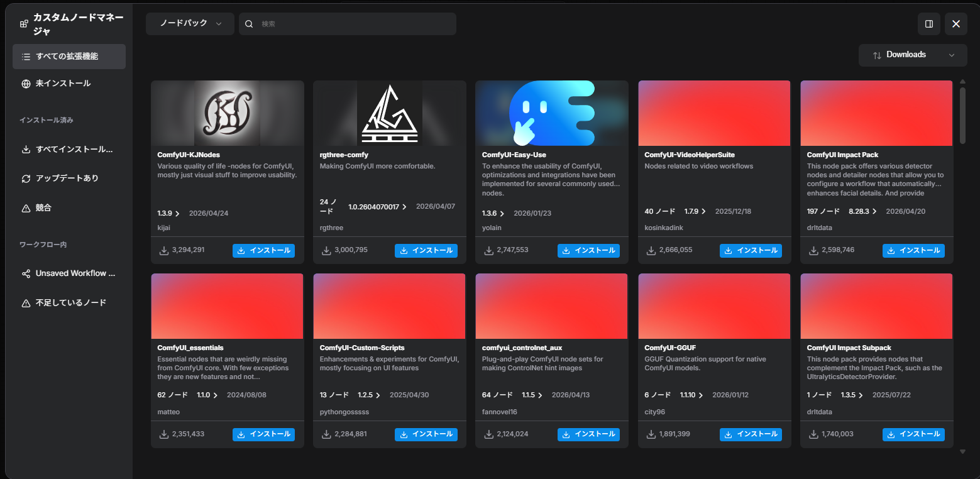
Task: Install the ComfyUI-Custom-Scripts pack
Action: (426, 434)
